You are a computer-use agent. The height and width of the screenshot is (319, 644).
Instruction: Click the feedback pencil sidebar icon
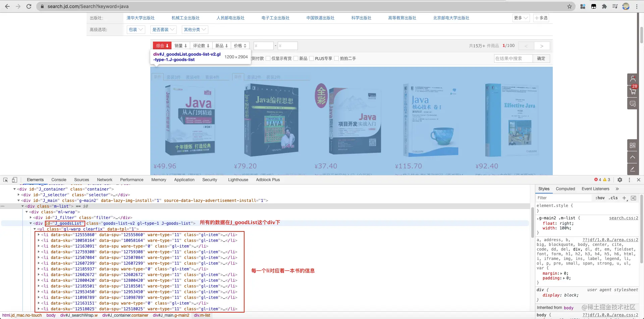(633, 169)
